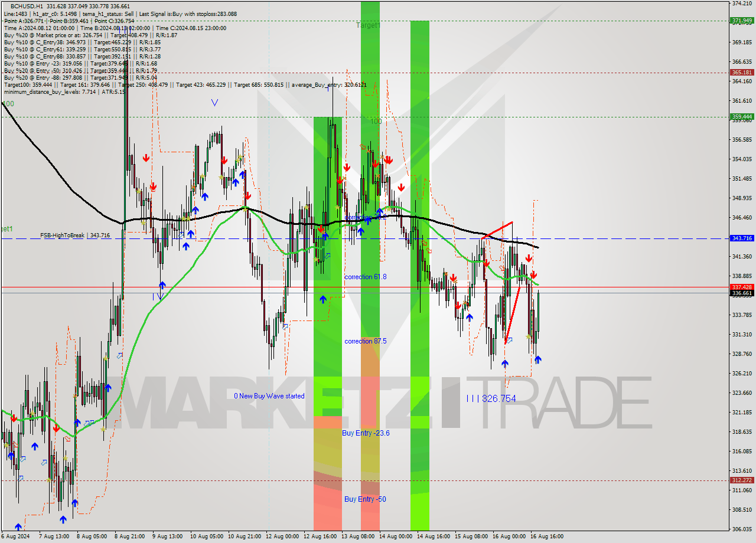Image resolution: width=756 pixels, height=543 pixels.
Task: Select the 16 Aug 00:00 time label
Action: click(509, 537)
